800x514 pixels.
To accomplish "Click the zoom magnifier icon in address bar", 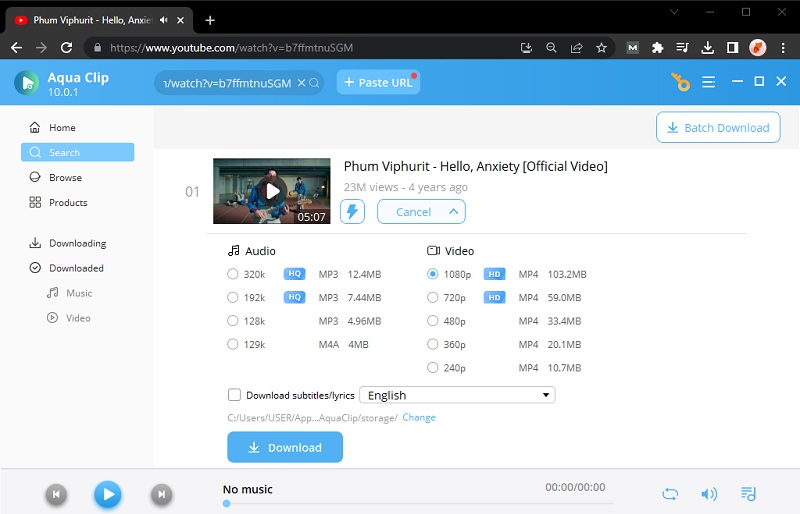I will 551,48.
